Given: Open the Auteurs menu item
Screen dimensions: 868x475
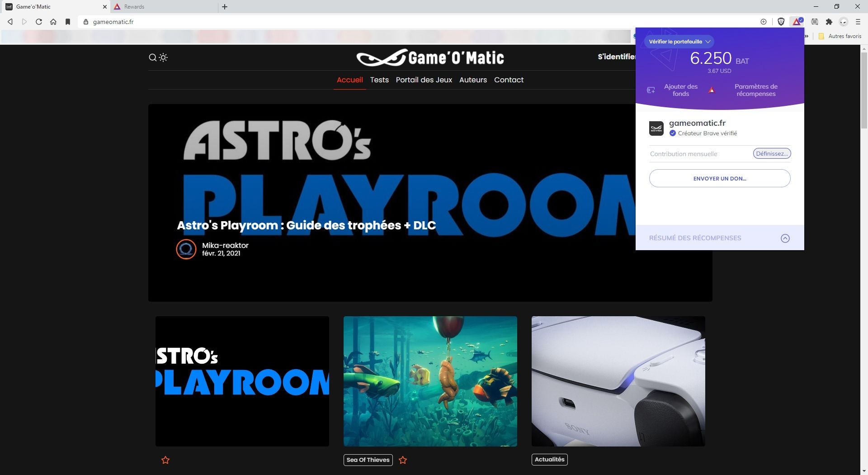Looking at the screenshot, I should 473,80.
